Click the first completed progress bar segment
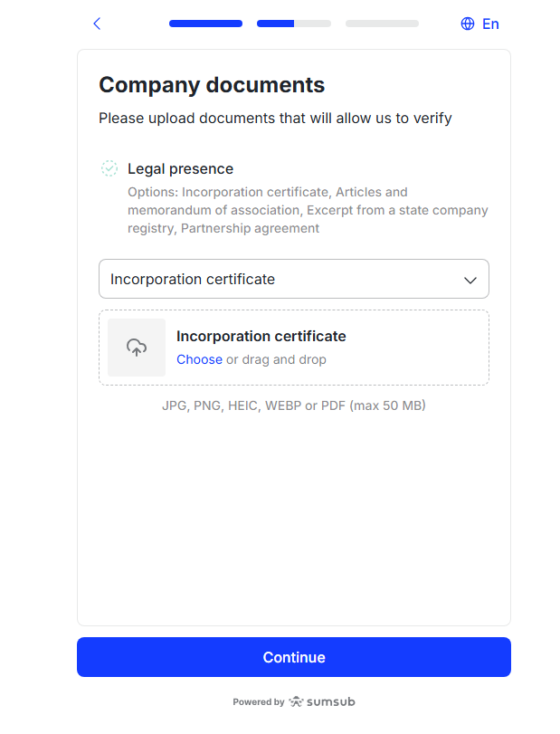The width and height of the screenshot is (560, 734). (205, 24)
